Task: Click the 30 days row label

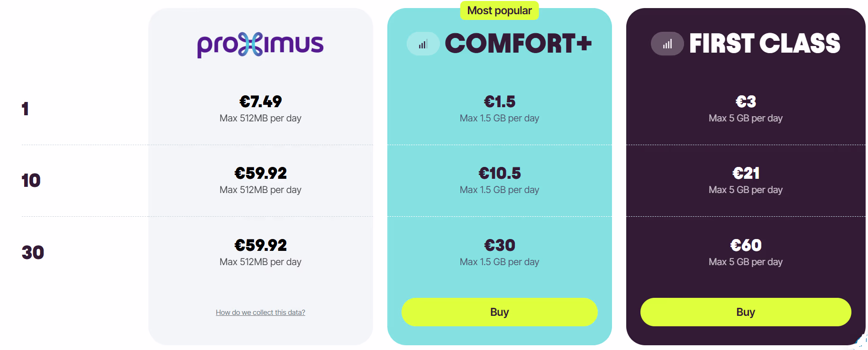Action: point(33,252)
